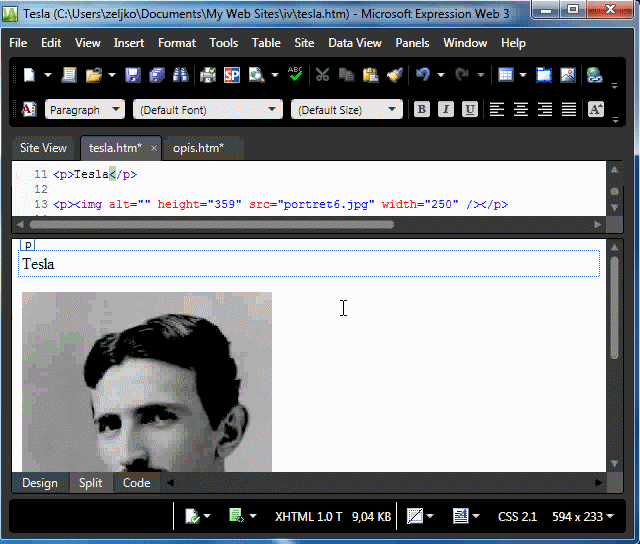Click the Format Painter brush icon
The width and height of the screenshot is (640, 544).
[x=394, y=75]
